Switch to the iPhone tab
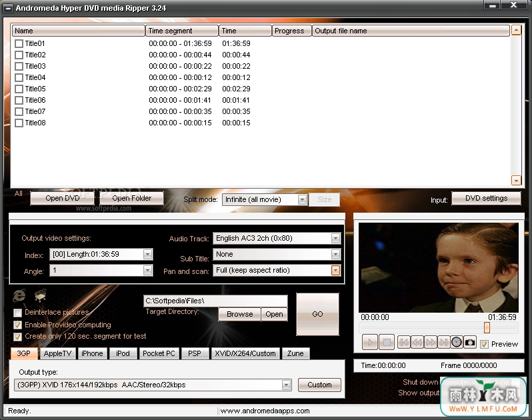532x420 pixels. coord(92,353)
